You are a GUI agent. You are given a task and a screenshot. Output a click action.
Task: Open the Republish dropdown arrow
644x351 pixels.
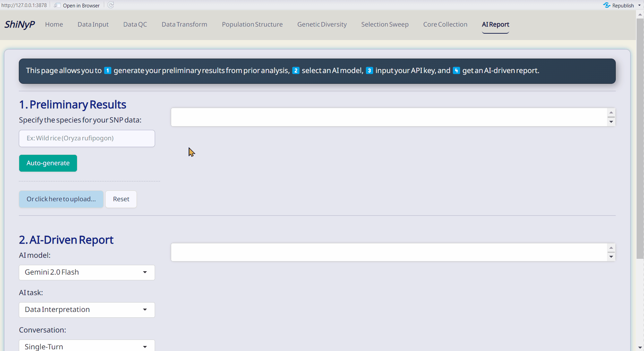pyautogui.click(x=639, y=5)
